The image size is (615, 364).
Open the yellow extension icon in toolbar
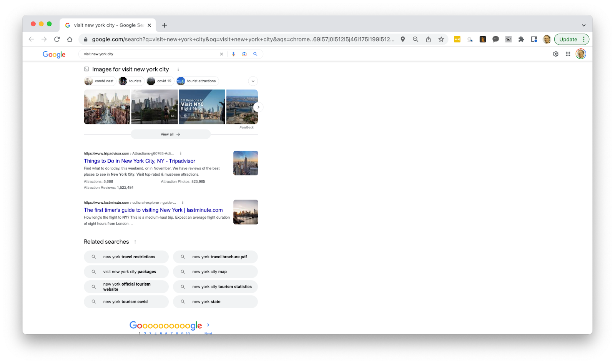[457, 39]
